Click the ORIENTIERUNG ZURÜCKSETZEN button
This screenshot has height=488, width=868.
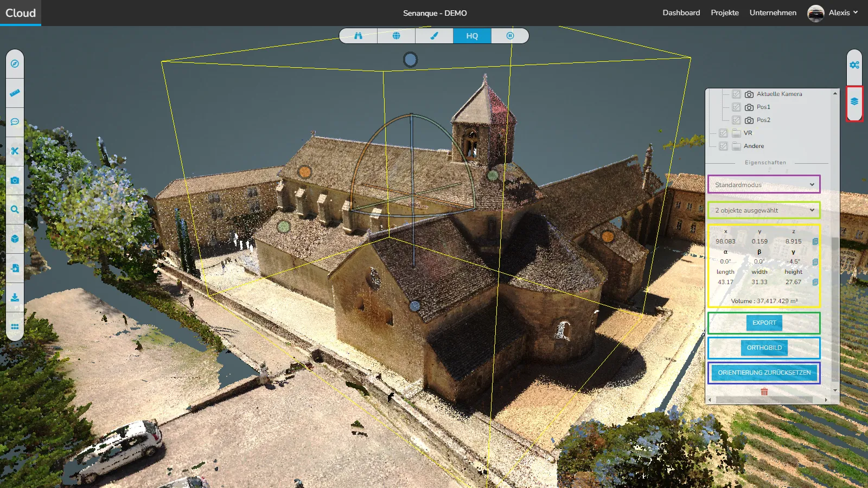point(764,373)
